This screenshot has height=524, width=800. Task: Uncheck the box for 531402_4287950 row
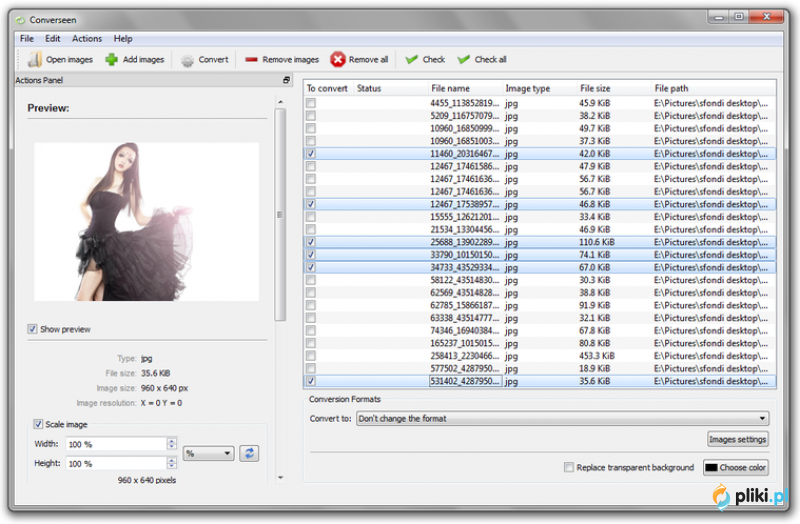[x=311, y=381]
